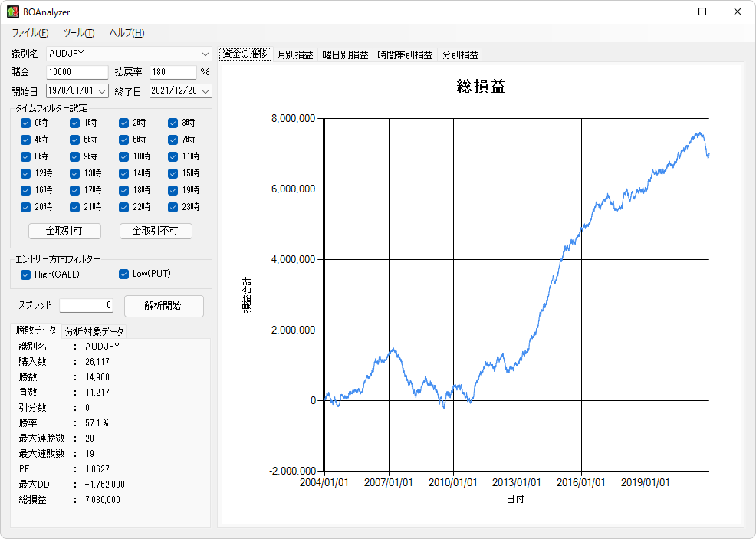Image resolution: width=756 pixels, height=539 pixels.
Task: Close the BOAnalyzer window
Action: point(738,12)
